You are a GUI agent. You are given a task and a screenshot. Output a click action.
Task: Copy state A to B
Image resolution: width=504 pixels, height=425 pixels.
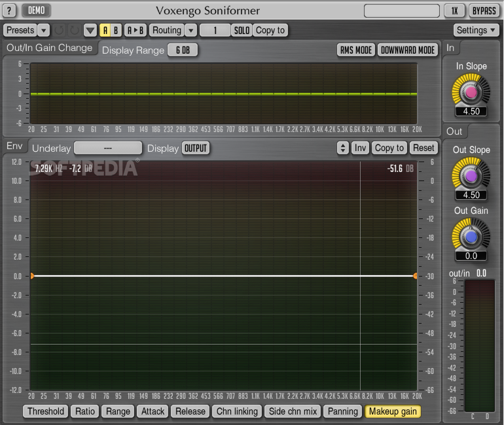click(135, 30)
